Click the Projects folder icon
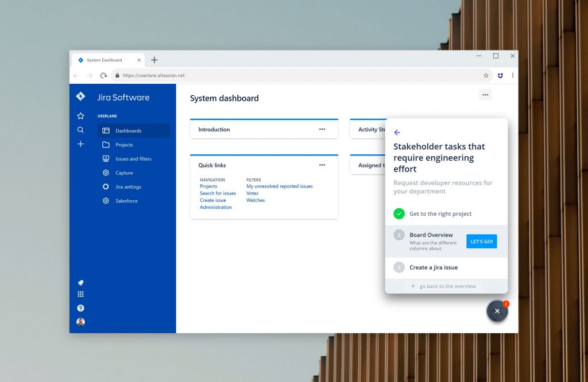Screen dimensions: 588x382 click(106, 145)
